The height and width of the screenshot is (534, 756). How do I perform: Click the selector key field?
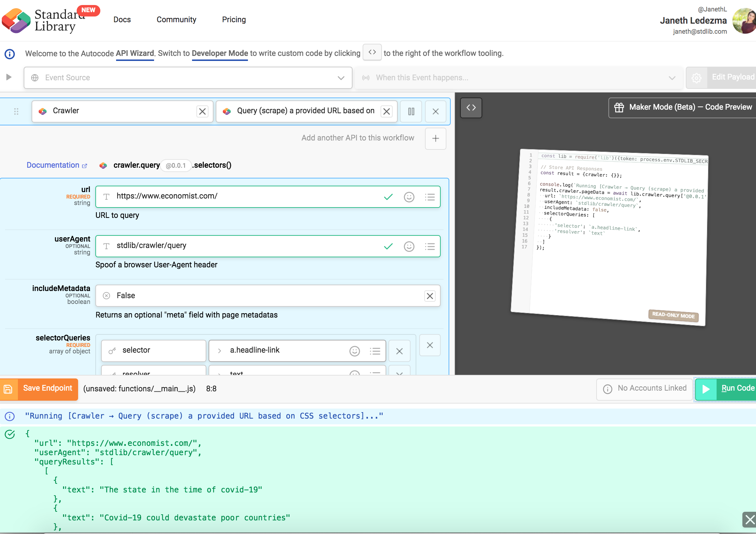point(154,351)
